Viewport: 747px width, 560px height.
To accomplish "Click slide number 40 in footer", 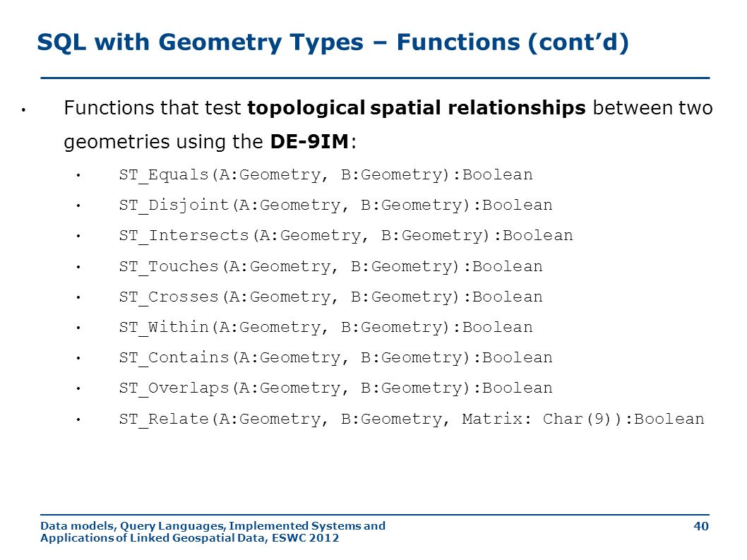I will pyautogui.click(x=701, y=526).
